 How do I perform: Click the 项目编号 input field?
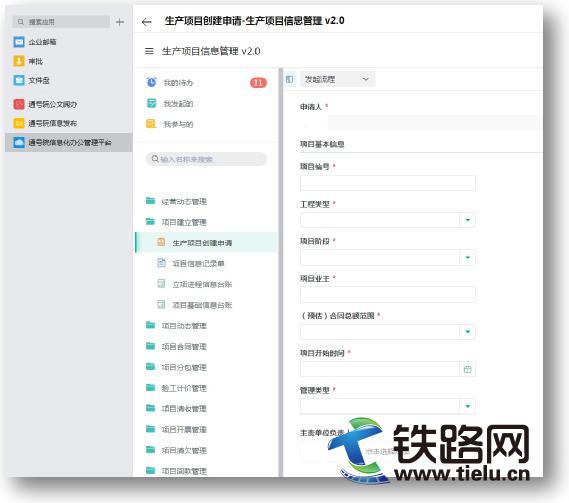(388, 183)
